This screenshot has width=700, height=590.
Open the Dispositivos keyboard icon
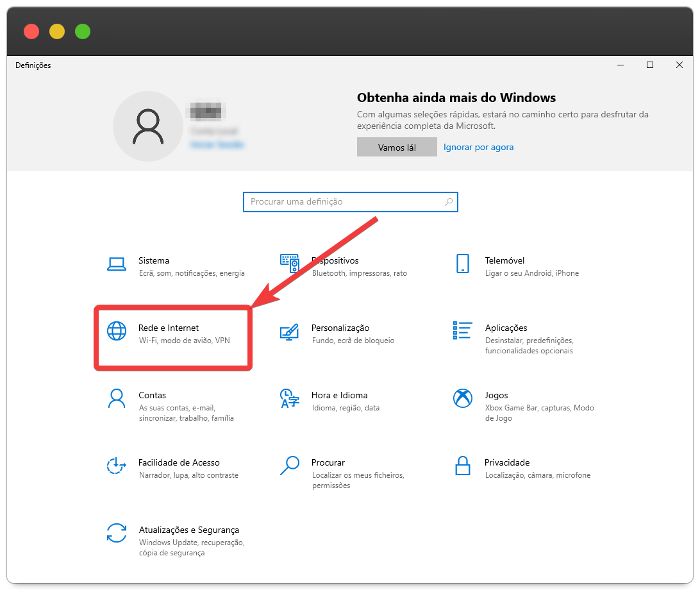pyautogui.click(x=290, y=264)
